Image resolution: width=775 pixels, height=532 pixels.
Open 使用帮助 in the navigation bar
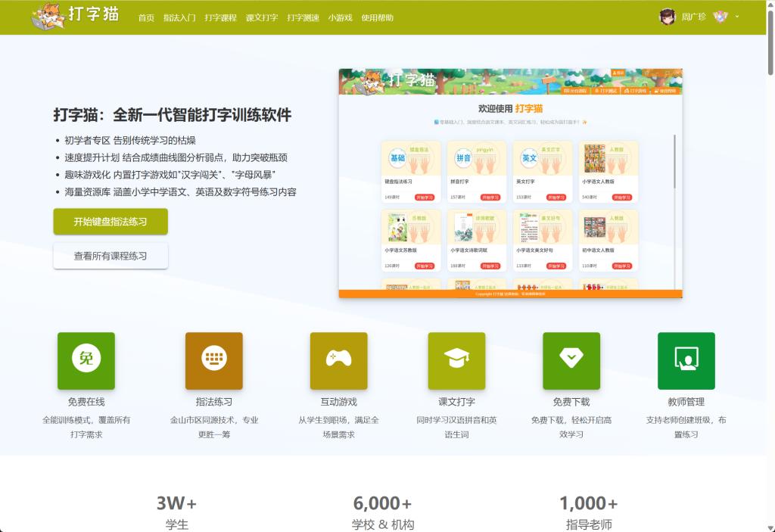coord(377,18)
